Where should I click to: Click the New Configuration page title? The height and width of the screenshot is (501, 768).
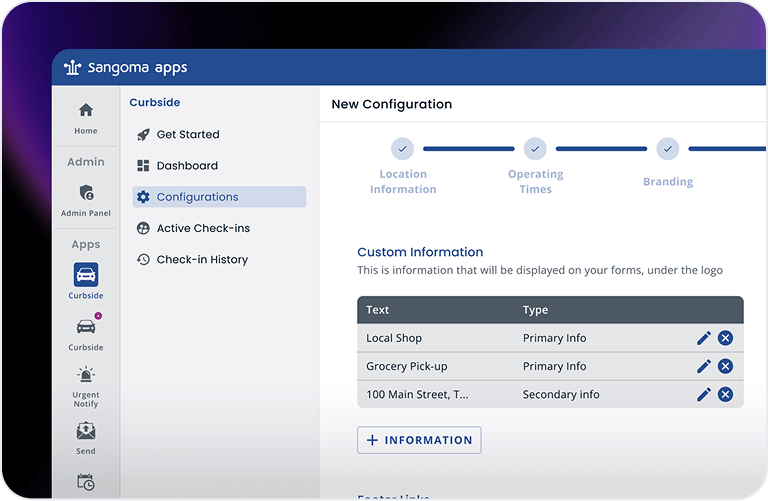pyautogui.click(x=392, y=104)
